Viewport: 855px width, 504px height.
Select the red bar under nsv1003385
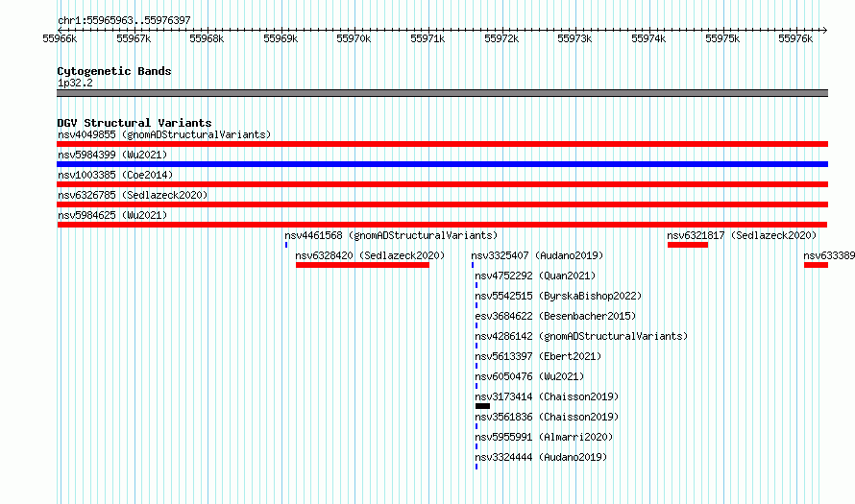(x=442, y=184)
